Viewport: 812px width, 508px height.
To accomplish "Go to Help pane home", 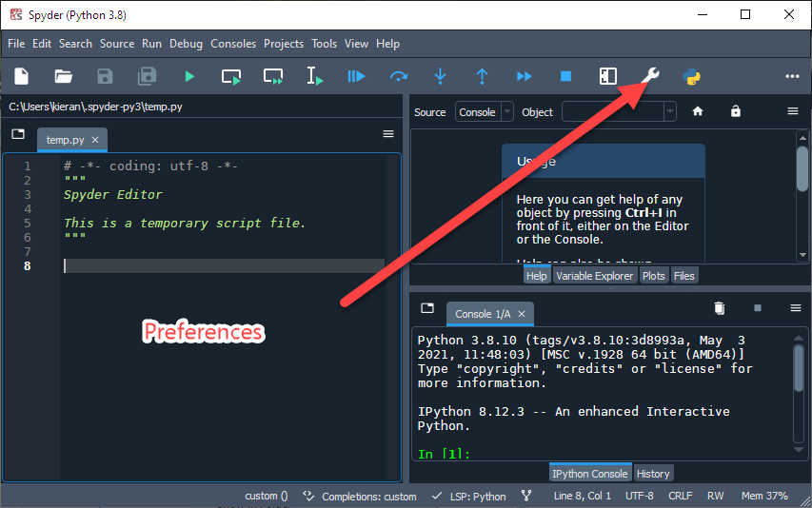I will point(698,111).
